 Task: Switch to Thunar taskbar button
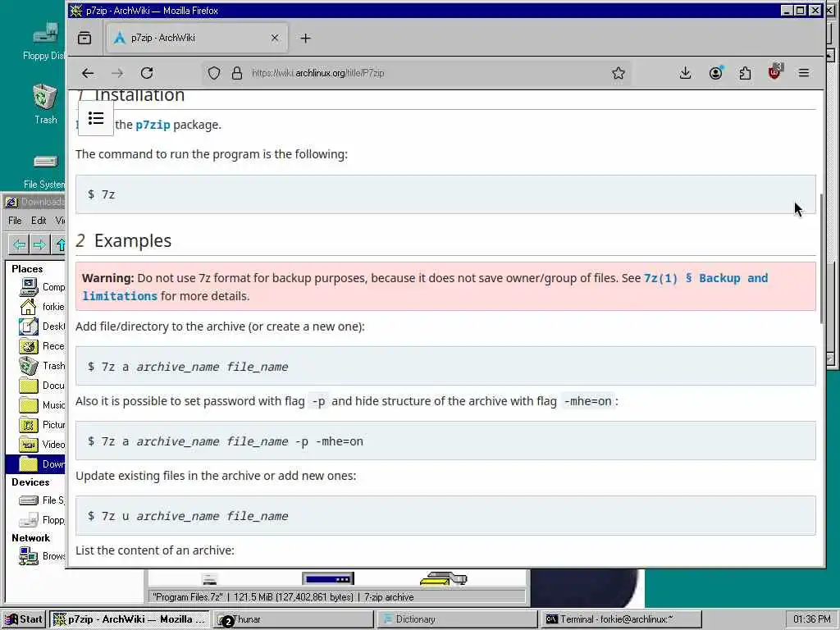(x=294, y=619)
